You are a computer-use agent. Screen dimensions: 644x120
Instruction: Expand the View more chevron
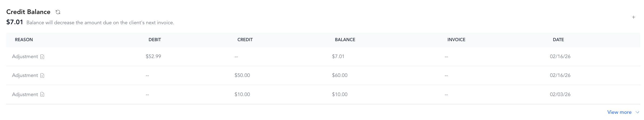point(637,112)
